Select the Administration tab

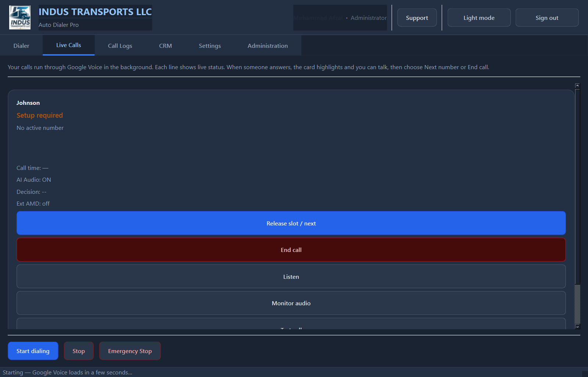[268, 46]
